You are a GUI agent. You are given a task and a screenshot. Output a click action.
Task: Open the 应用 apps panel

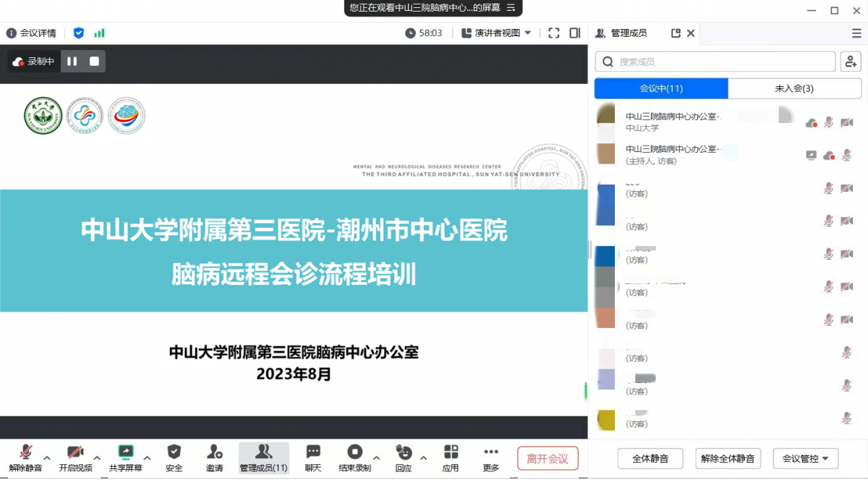[451, 459]
